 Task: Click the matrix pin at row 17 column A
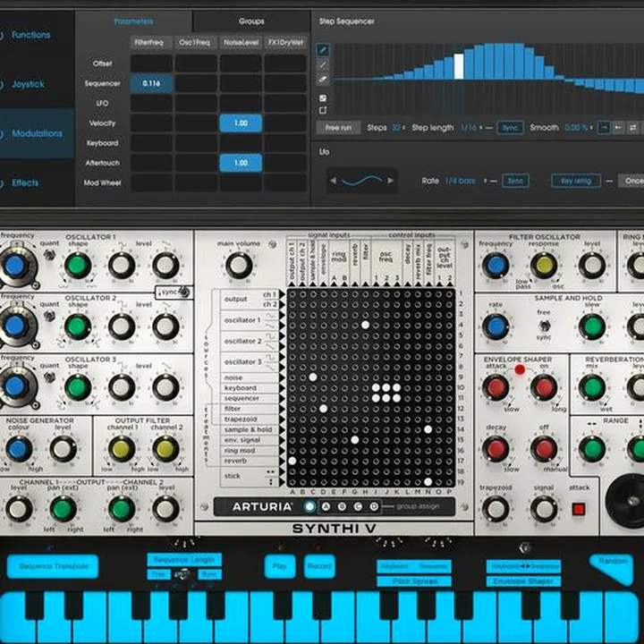point(292,461)
